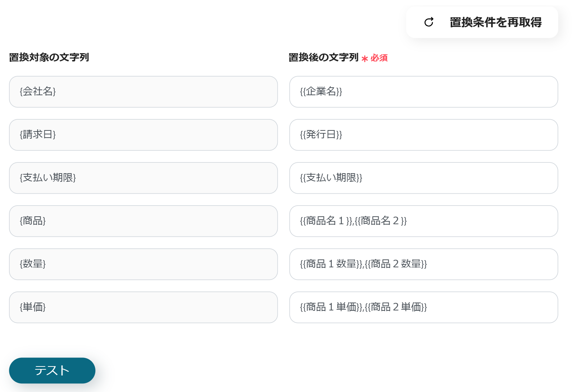This screenshot has height=392, width=572.
Task: Select the {商品} source string field
Action: [x=143, y=221]
